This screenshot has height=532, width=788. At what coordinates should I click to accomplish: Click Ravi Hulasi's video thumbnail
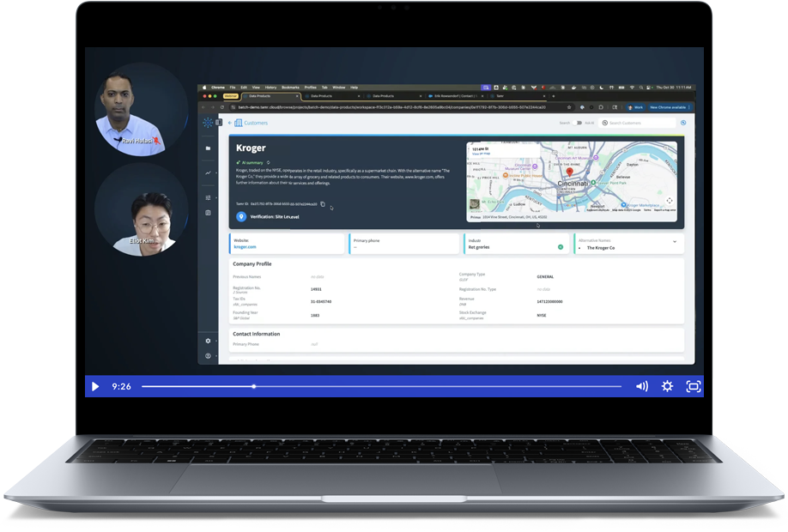point(140,110)
